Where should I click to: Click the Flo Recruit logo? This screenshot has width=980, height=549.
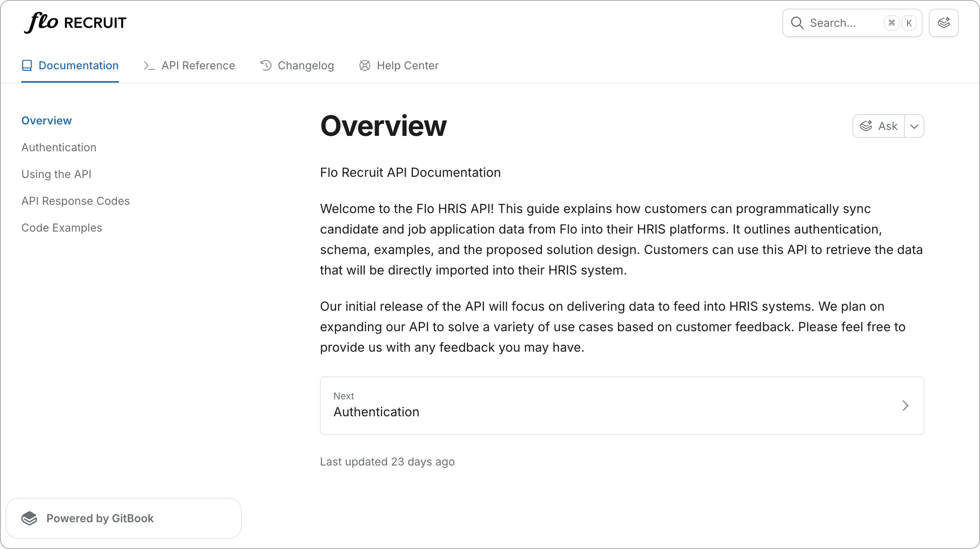[75, 22]
